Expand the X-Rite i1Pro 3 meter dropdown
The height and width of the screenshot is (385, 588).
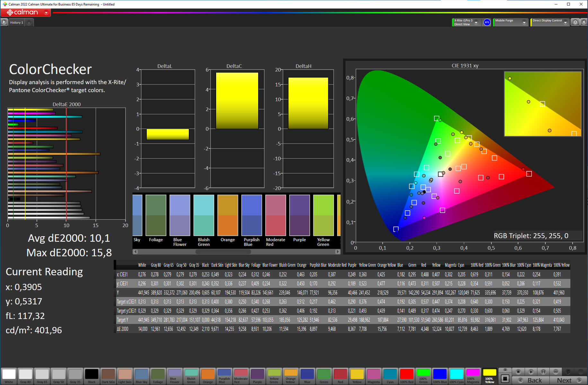click(476, 22)
